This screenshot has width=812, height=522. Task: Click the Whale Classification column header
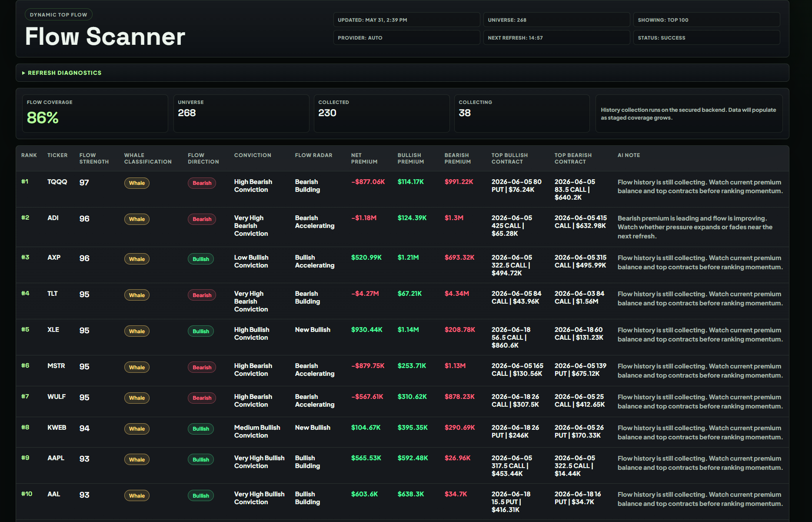click(x=148, y=158)
